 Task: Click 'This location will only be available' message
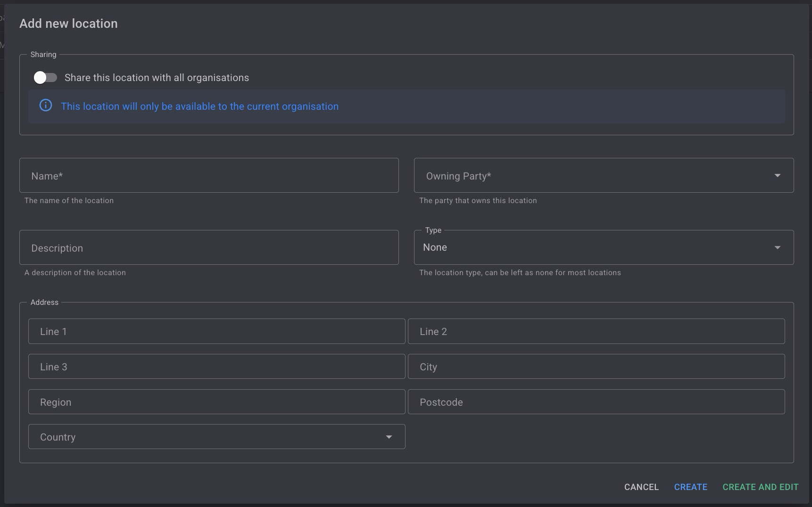point(199,106)
